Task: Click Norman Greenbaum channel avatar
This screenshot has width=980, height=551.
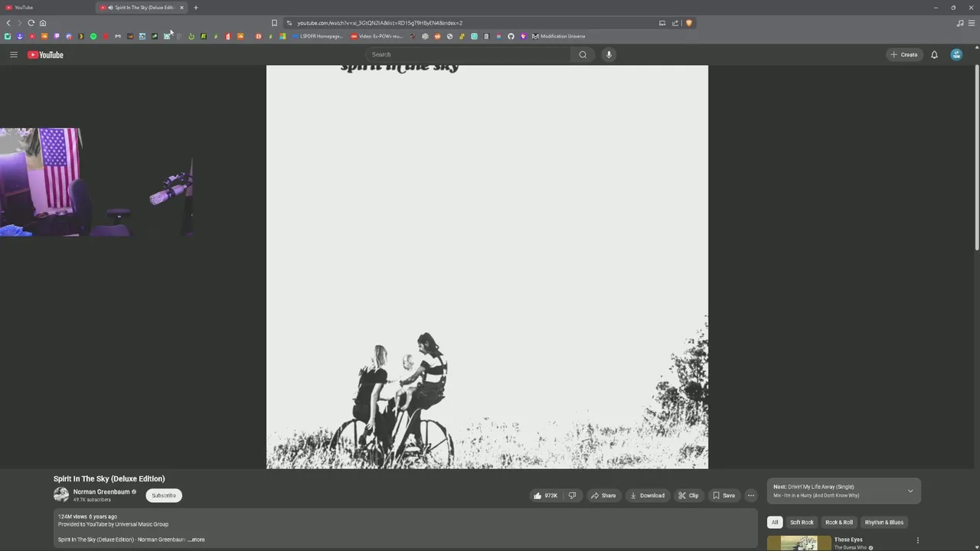Action: click(x=61, y=495)
